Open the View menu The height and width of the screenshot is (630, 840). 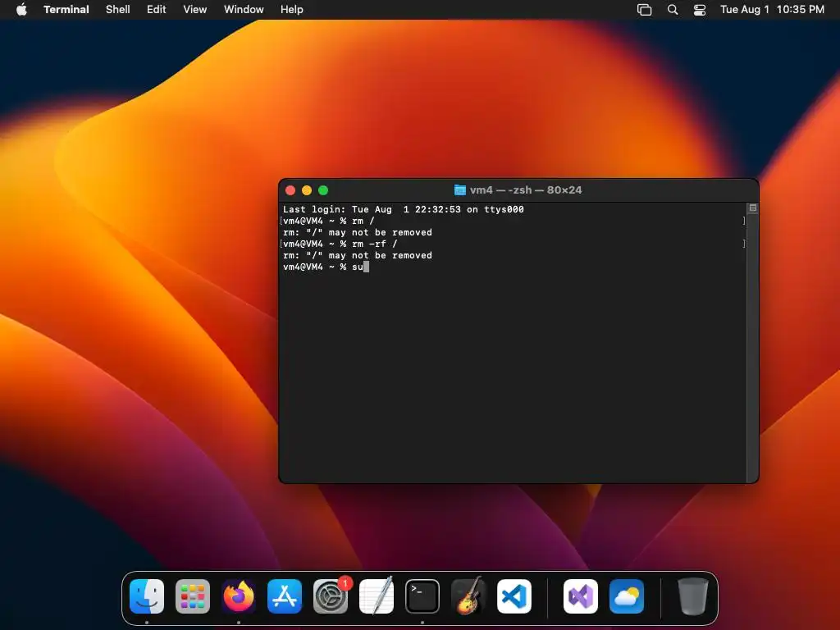(x=195, y=9)
